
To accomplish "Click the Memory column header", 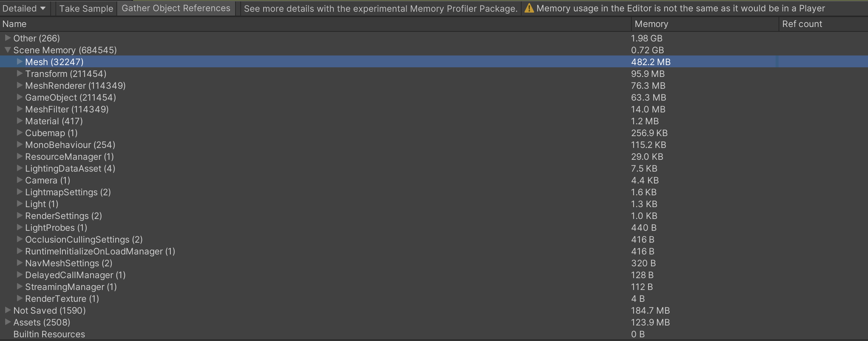I will point(651,24).
